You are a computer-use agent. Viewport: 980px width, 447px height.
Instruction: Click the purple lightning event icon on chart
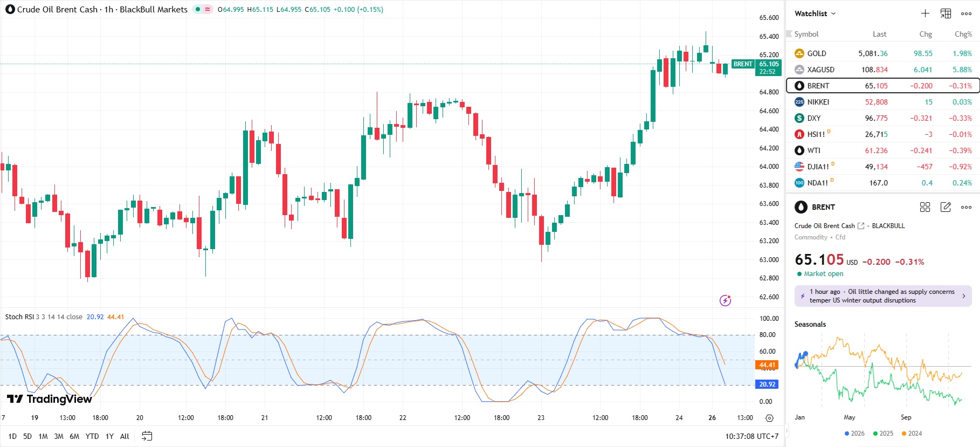tap(725, 300)
